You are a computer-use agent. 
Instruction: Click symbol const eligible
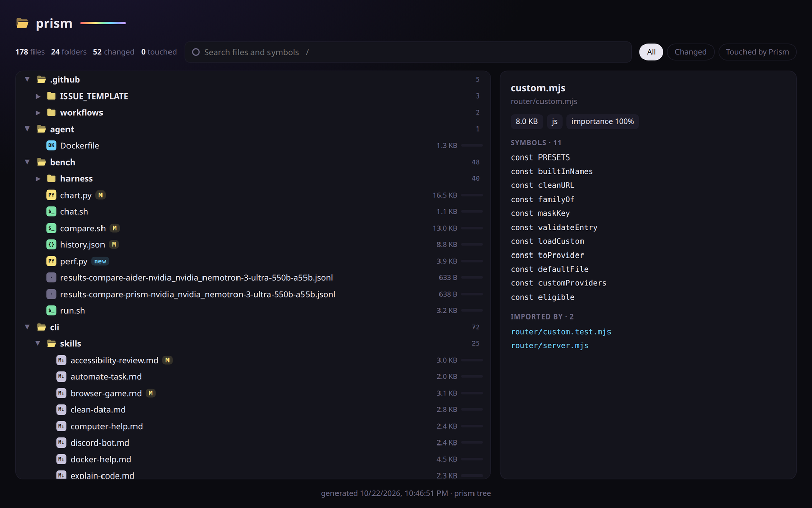point(543,297)
